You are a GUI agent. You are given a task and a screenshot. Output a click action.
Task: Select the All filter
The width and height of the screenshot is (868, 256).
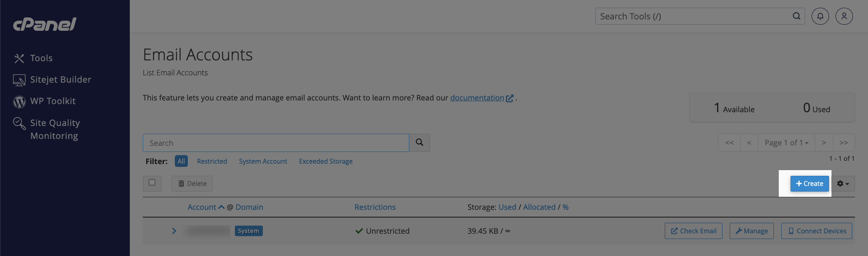[x=181, y=161]
